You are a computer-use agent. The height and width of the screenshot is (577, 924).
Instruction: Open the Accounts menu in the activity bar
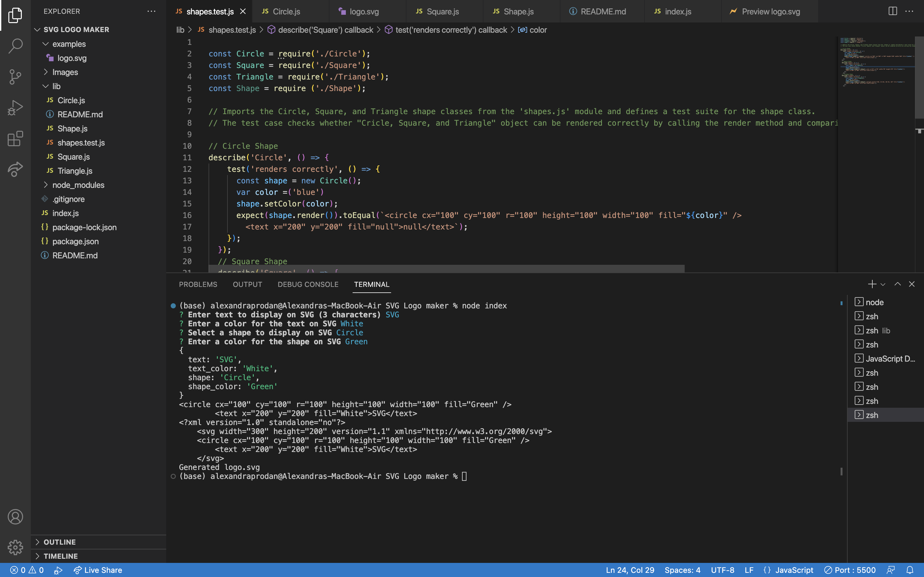tap(15, 517)
